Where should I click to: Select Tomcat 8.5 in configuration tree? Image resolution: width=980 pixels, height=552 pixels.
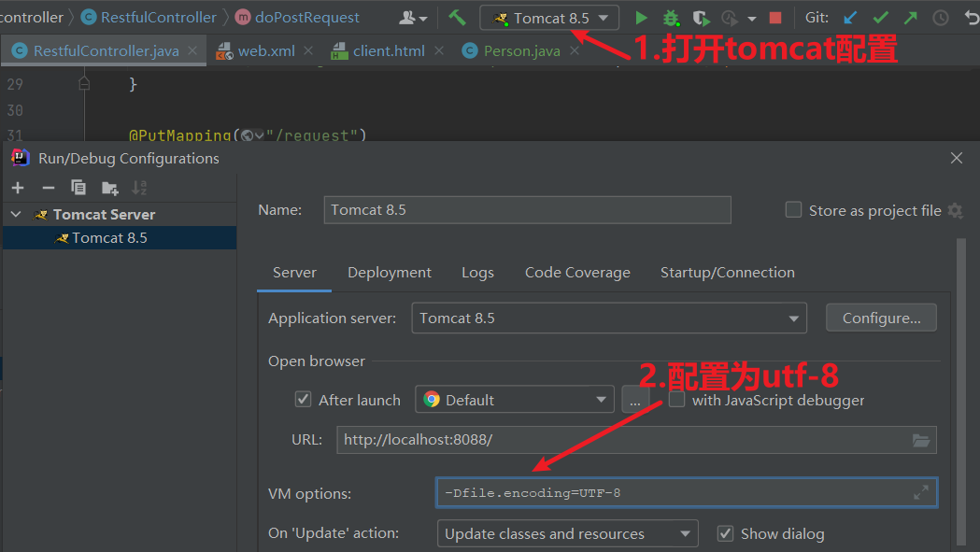(120, 238)
